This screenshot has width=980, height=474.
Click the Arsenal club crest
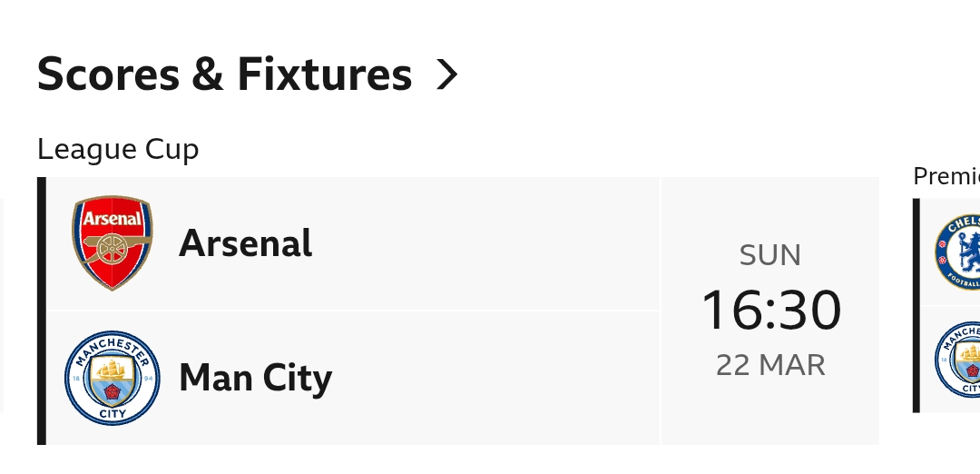coord(113,243)
